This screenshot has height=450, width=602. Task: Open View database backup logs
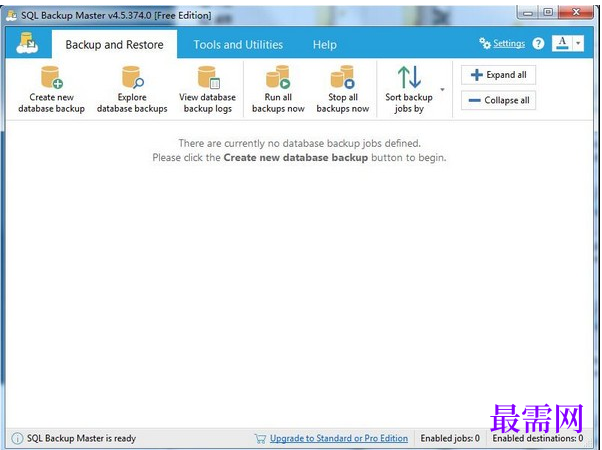[207, 89]
